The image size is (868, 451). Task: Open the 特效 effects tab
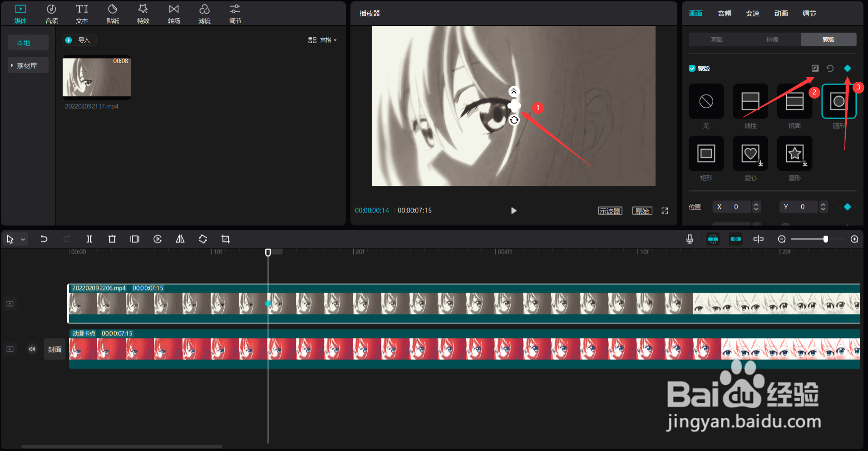coord(143,14)
